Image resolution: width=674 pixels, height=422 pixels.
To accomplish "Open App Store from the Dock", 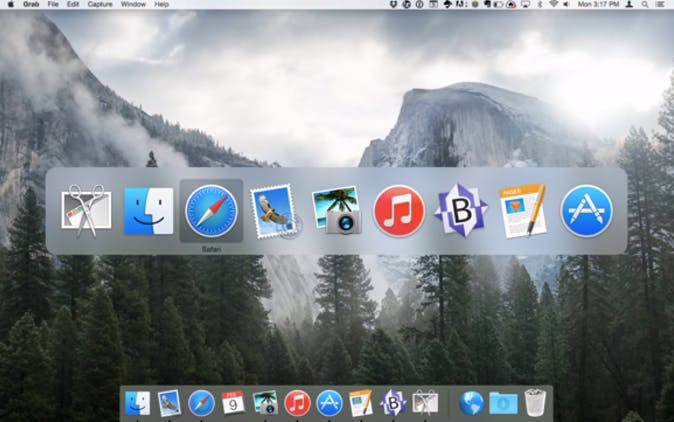I will pyautogui.click(x=329, y=404).
